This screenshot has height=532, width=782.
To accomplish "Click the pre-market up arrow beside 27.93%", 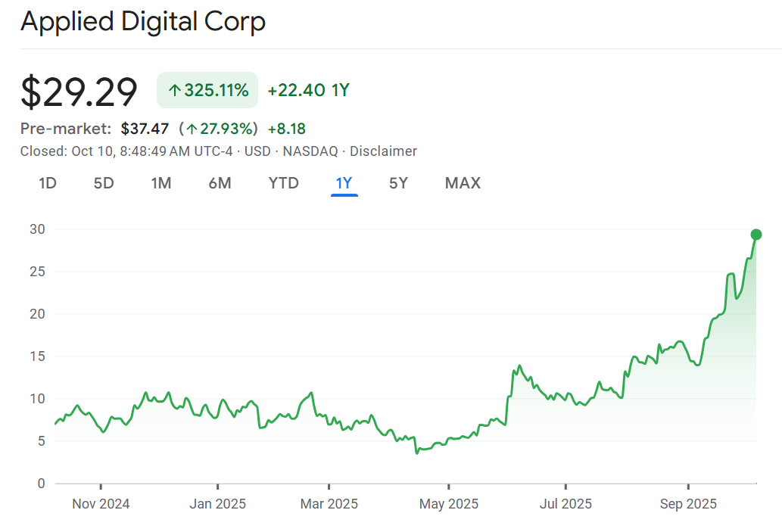I will tap(192, 129).
